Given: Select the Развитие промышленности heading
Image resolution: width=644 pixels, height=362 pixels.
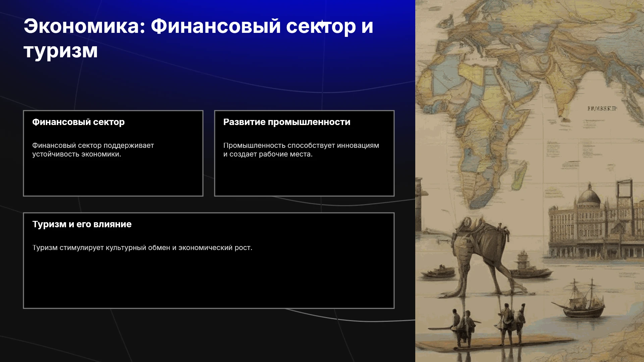Looking at the screenshot, I should (287, 122).
